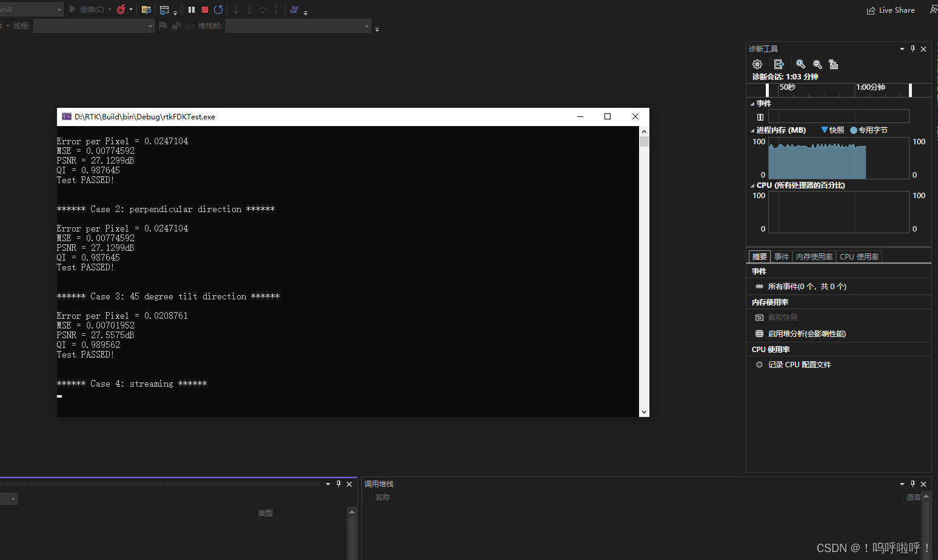Click the Live Share button

point(891,10)
